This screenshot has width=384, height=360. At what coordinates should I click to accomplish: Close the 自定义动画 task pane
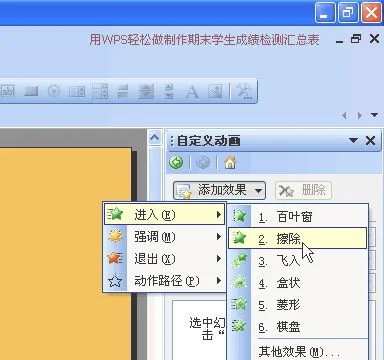(x=370, y=140)
